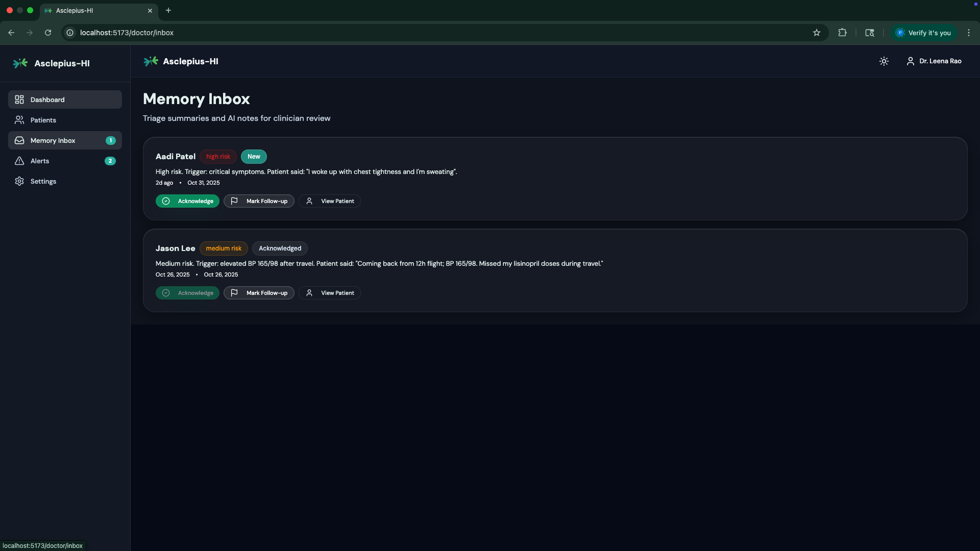View patient Aadi Patel
The width and height of the screenshot is (980, 551).
point(330,201)
